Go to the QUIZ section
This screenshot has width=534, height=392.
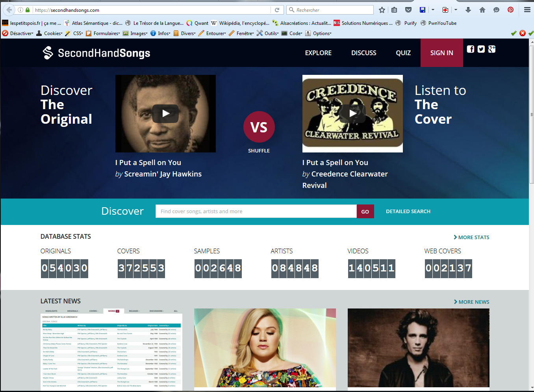(403, 53)
